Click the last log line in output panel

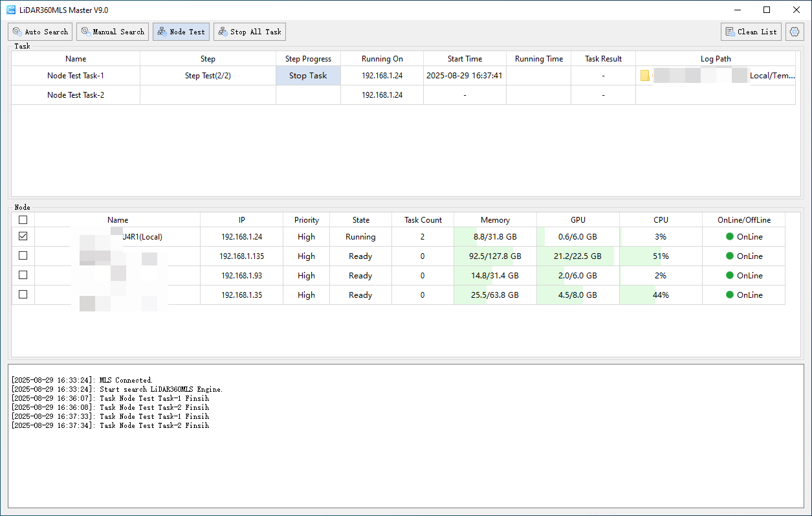(x=110, y=426)
